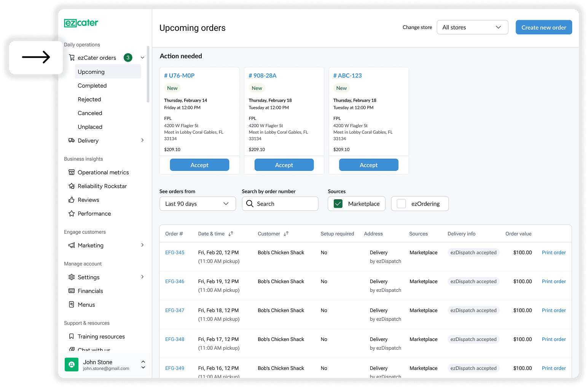Sort by Customer column arrows
The width and height of the screenshot is (588, 387).
click(286, 234)
